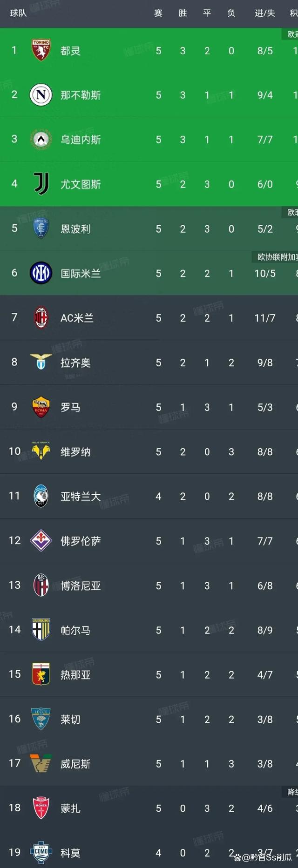Tap the Lazio eagle logo

pos(41,362)
